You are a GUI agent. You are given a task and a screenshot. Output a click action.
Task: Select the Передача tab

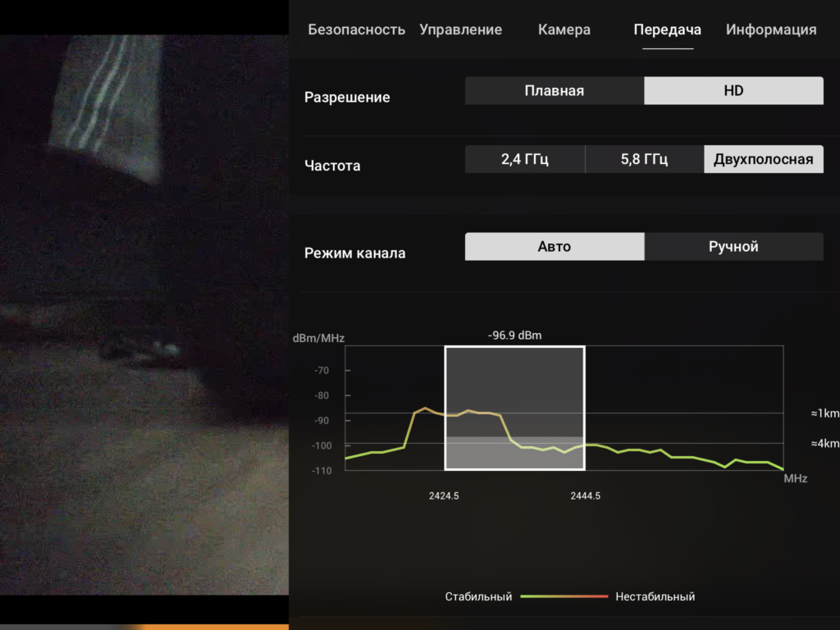pyautogui.click(x=667, y=30)
